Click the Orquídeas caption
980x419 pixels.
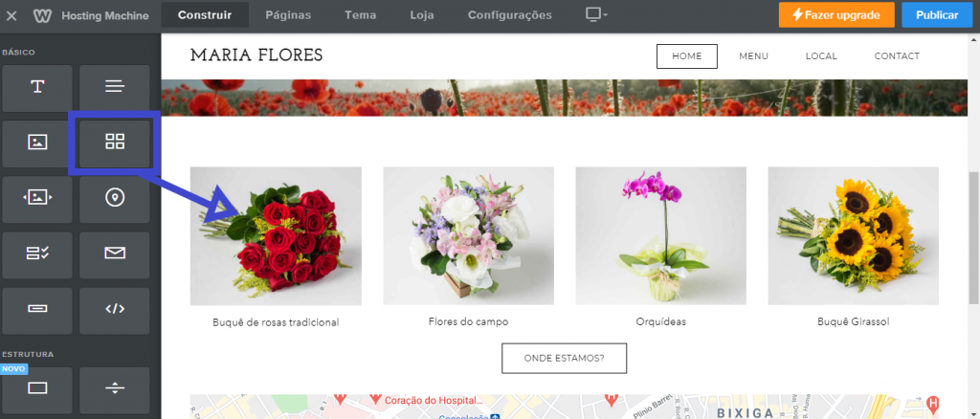pos(660,322)
